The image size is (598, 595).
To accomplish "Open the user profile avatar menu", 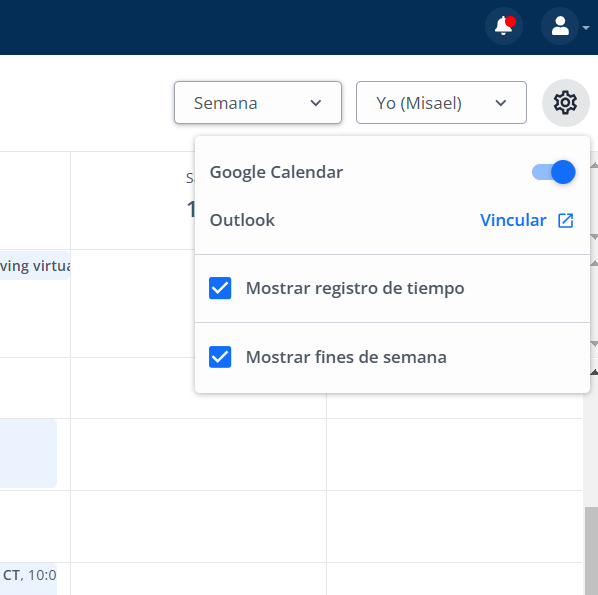I will coord(560,26).
